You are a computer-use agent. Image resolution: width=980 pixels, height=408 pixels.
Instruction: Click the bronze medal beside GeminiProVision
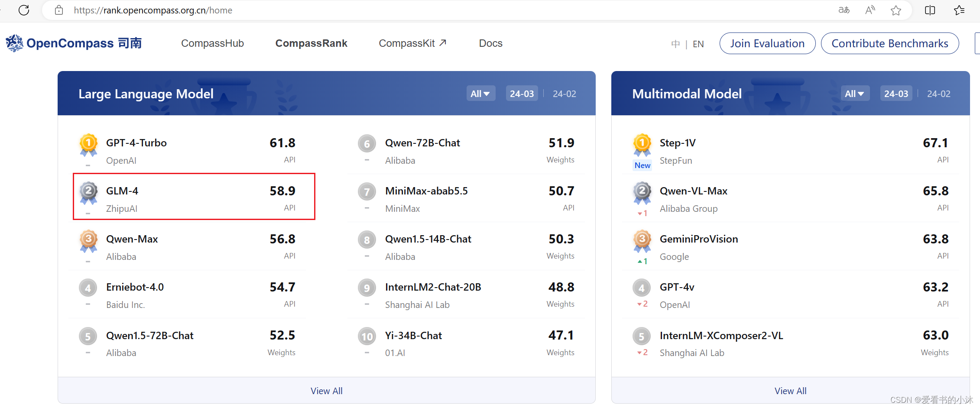[x=642, y=241]
